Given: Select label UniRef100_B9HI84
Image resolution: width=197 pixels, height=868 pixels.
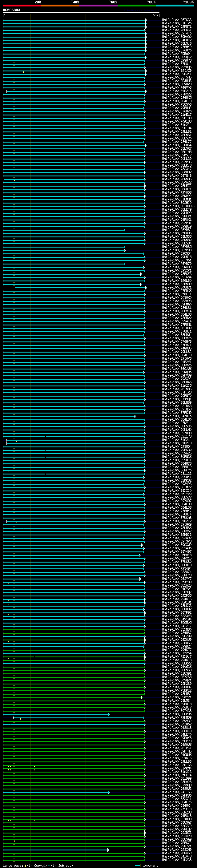Looking at the screenshot, I should click(x=177, y=128).
